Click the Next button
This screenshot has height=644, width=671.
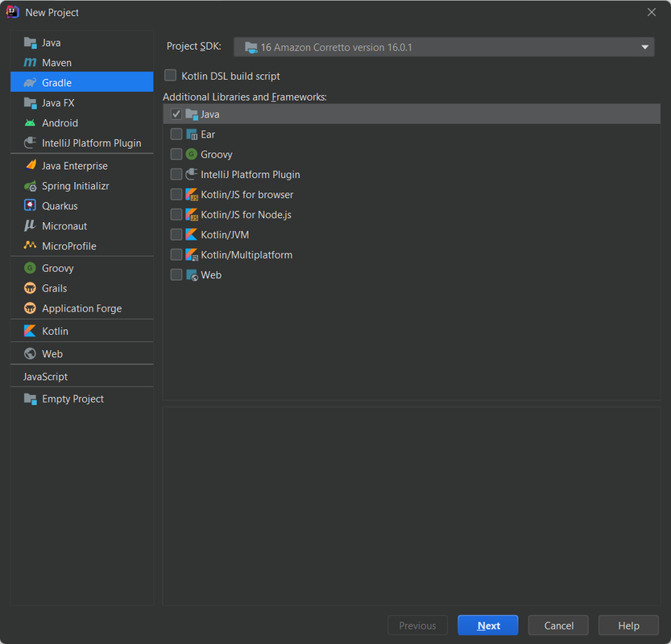pyautogui.click(x=487, y=625)
